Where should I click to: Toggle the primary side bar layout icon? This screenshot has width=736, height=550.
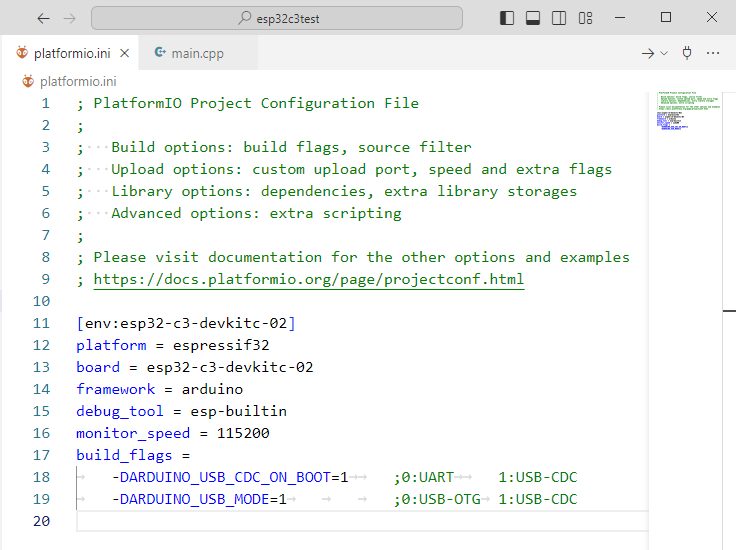[507, 18]
